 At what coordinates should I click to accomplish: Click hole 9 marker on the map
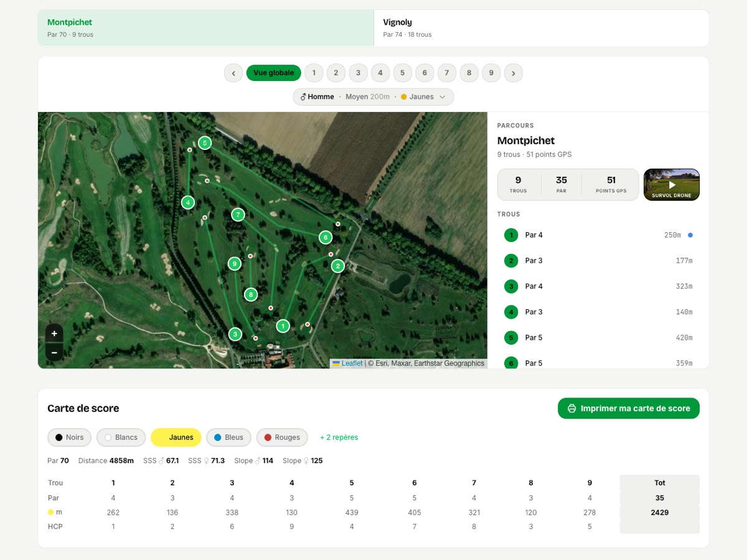[234, 264]
